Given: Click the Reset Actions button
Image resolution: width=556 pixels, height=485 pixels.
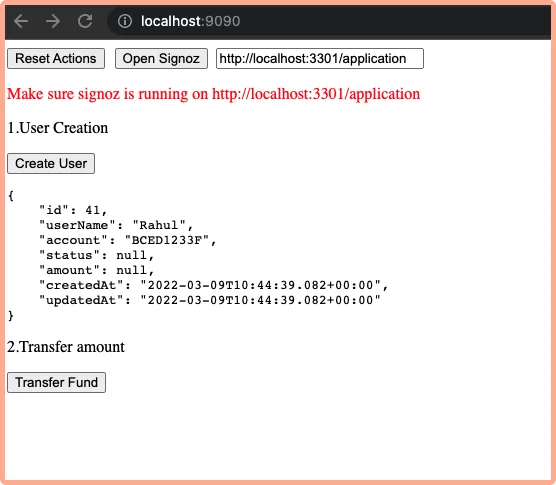Looking at the screenshot, I should tap(56, 58).
